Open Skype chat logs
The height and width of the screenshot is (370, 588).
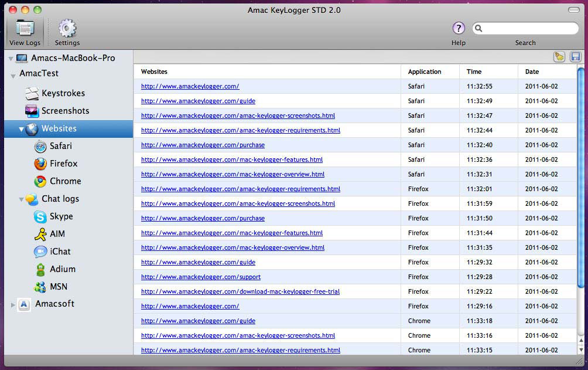coord(40,217)
